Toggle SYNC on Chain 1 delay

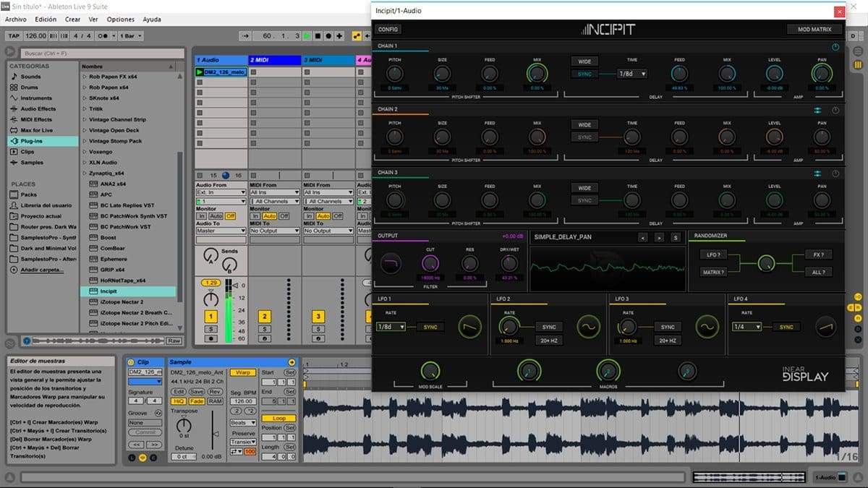(x=584, y=74)
